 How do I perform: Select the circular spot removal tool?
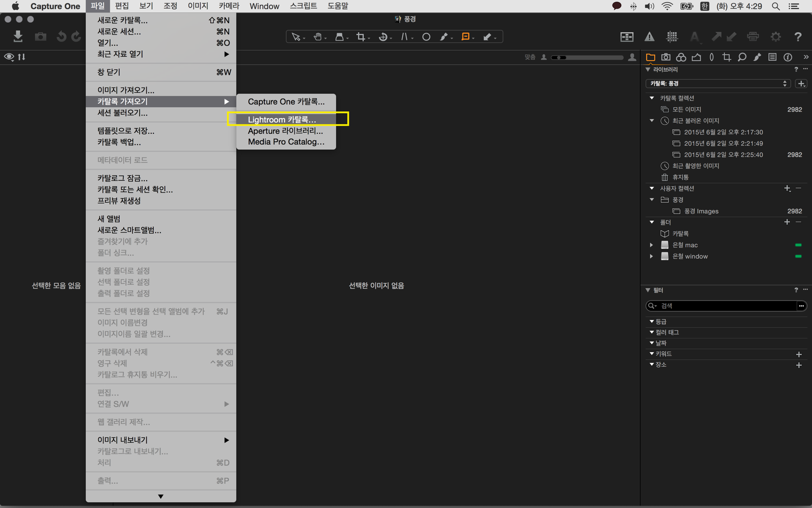[426, 37]
